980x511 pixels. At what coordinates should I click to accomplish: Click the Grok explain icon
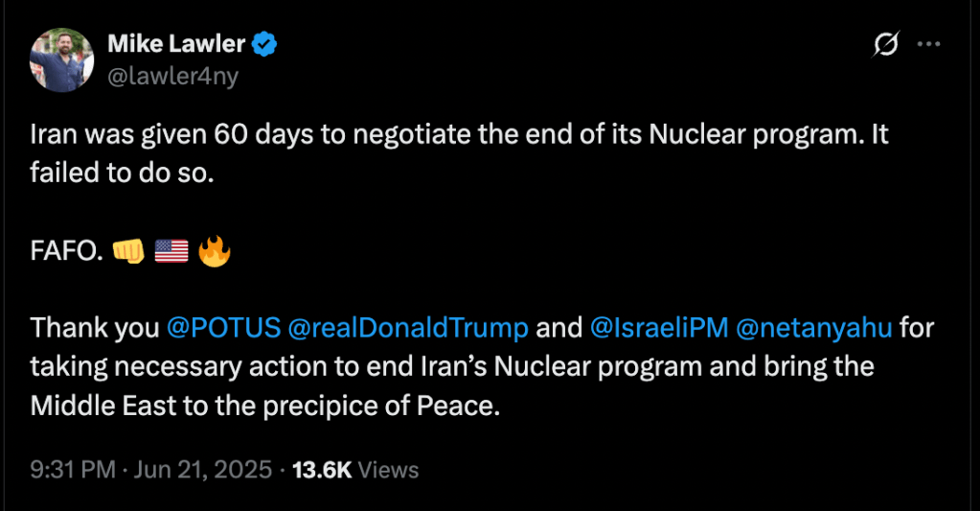pos(886,44)
